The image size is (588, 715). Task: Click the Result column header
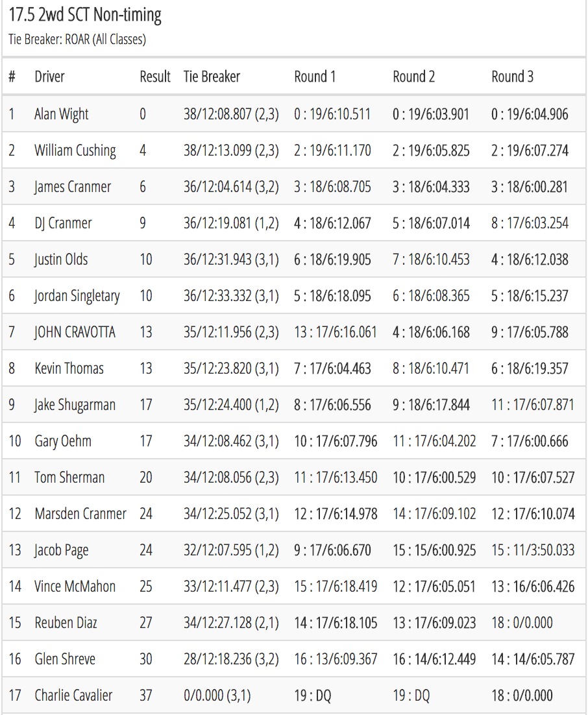(x=155, y=77)
